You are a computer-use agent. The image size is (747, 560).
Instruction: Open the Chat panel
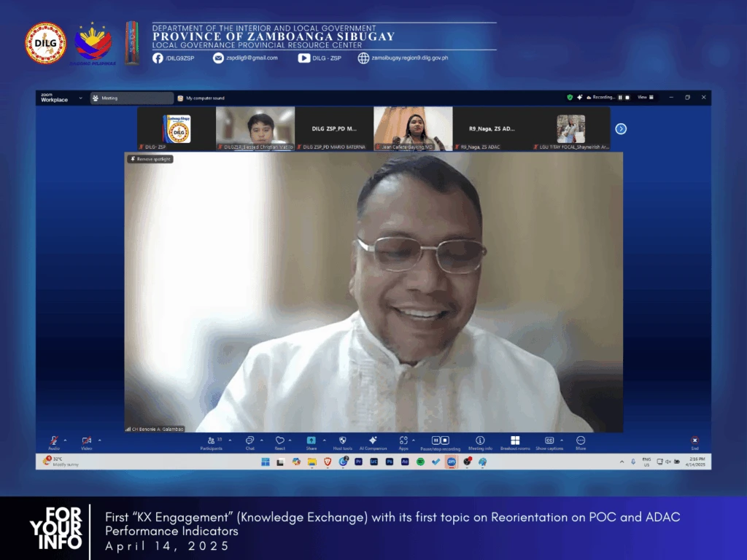click(x=249, y=443)
